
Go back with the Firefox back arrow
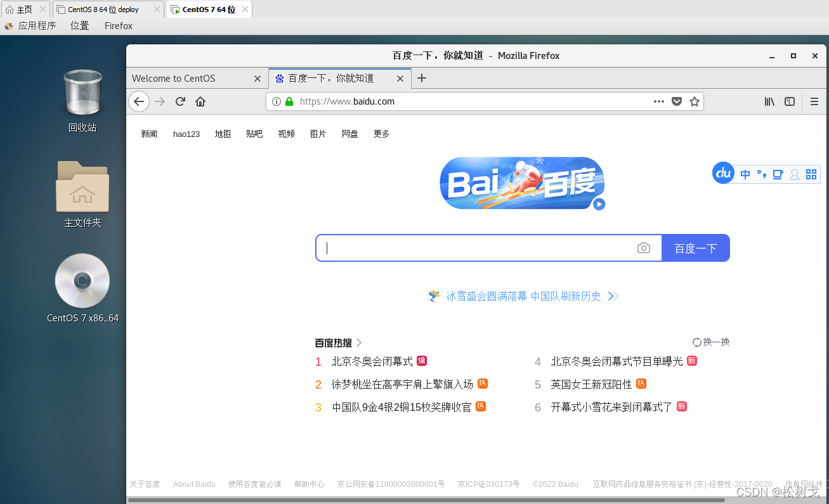139,101
